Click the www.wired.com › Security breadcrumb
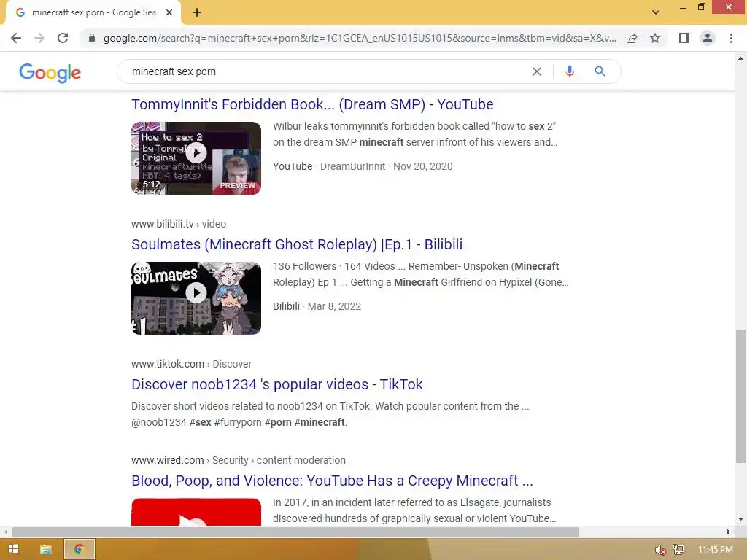 (x=239, y=460)
